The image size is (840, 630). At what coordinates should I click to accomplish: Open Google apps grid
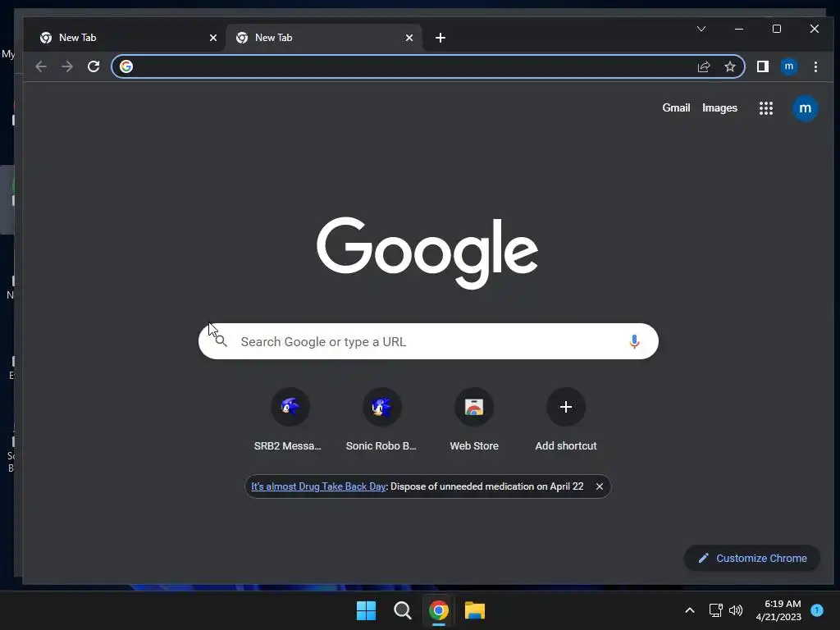click(x=766, y=108)
